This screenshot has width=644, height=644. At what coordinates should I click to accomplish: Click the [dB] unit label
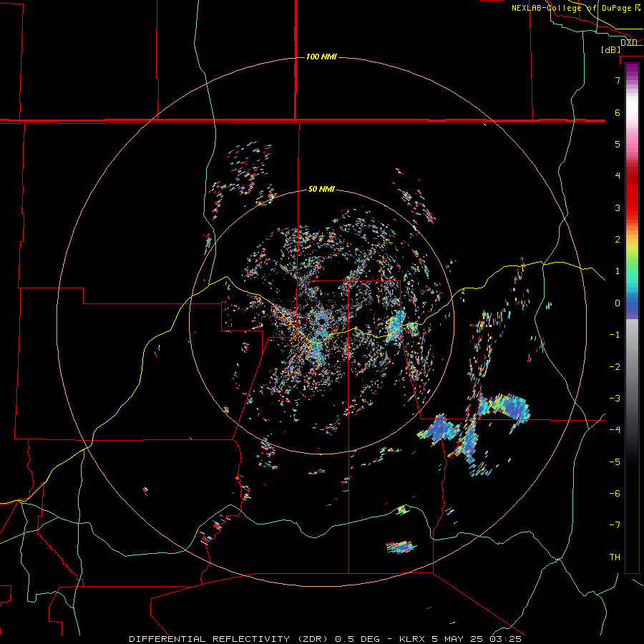pos(611,49)
